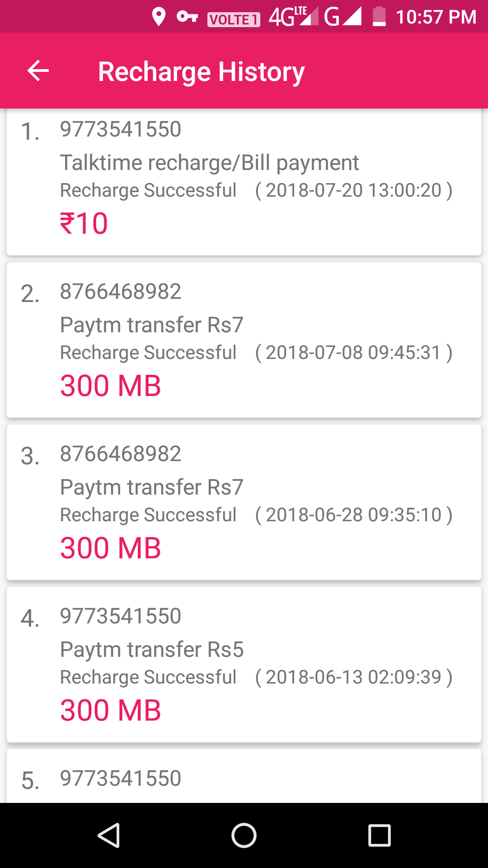Open the second entry for 8766468982
The width and height of the screenshot is (488, 868).
(x=244, y=340)
